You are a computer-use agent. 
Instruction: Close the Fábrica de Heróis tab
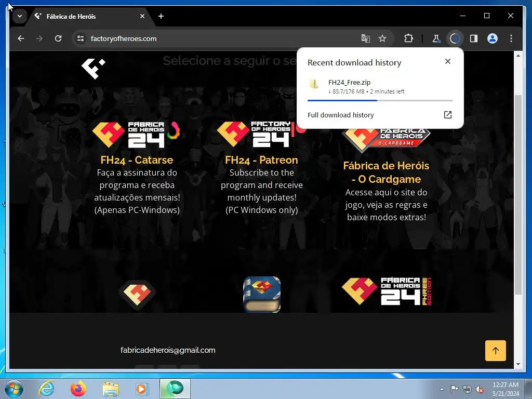(x=142, y=16)
